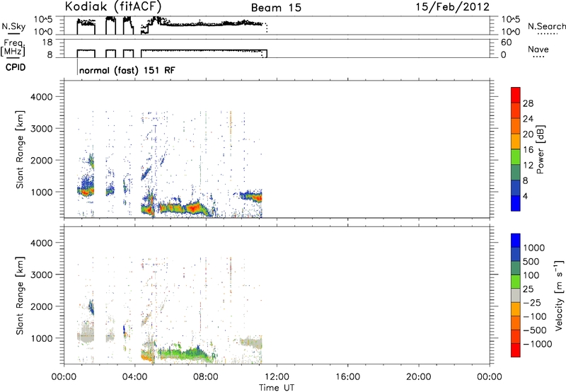Click the 12:00 time axis label
The image size is (566, 392).
(x=277, y=377)
